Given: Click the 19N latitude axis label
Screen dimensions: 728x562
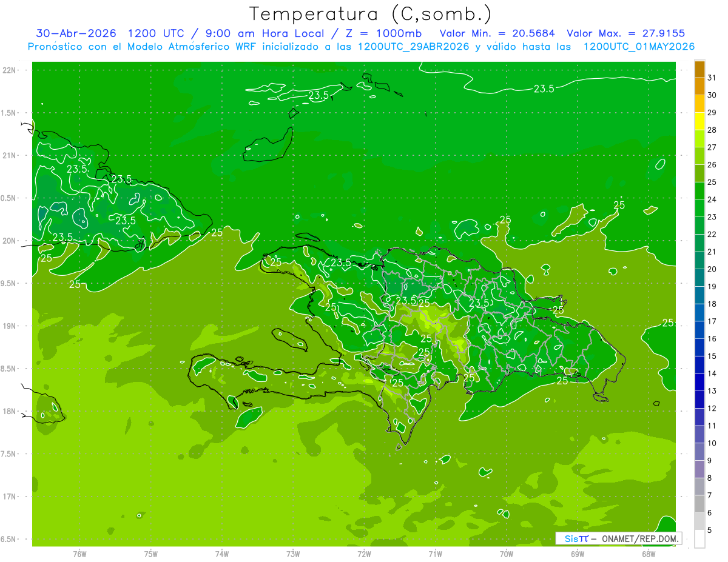Looking at the screenshot, I should (11, 326).
